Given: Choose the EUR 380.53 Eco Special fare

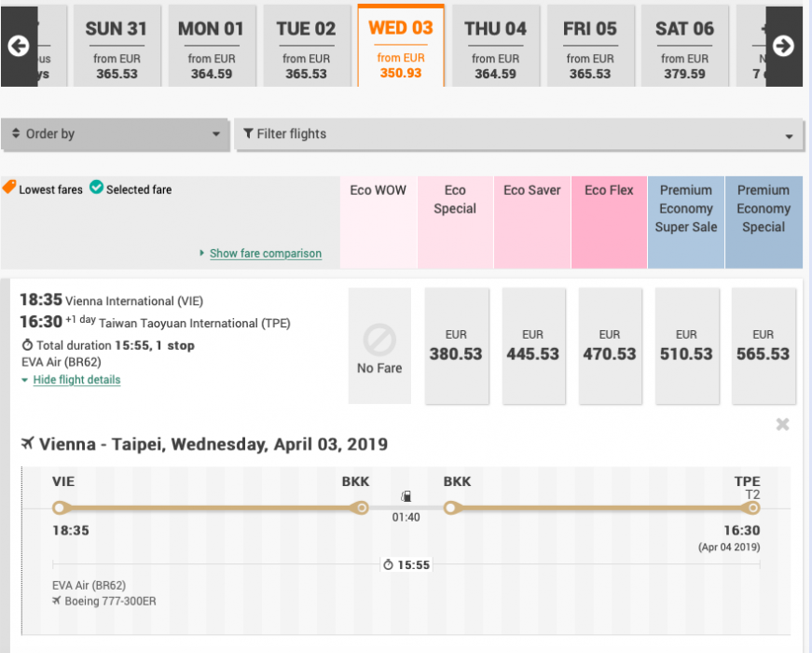Looking at the screenshot, I should click(456, 345).
